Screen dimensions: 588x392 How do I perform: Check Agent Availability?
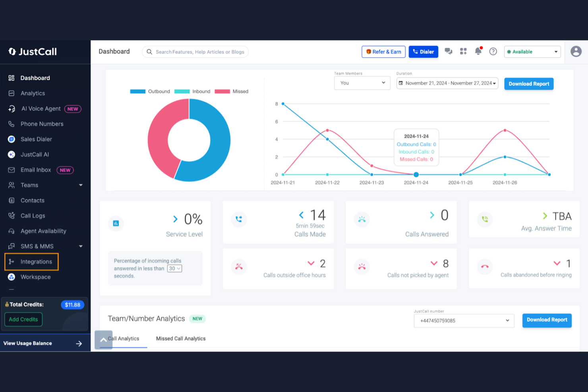[43, 231]
